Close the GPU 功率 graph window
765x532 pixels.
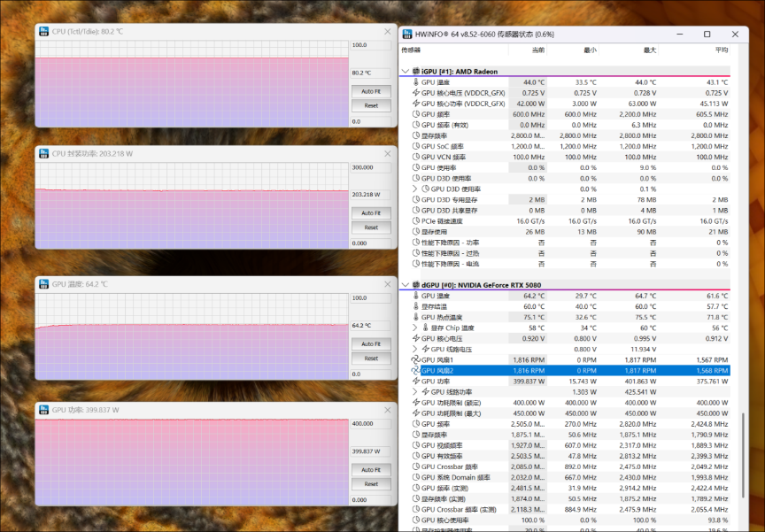388,410
